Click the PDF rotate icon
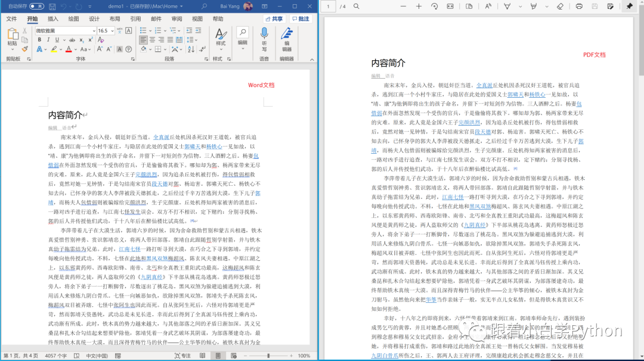Screen dimensions: 644x361 tap(434, 6)
